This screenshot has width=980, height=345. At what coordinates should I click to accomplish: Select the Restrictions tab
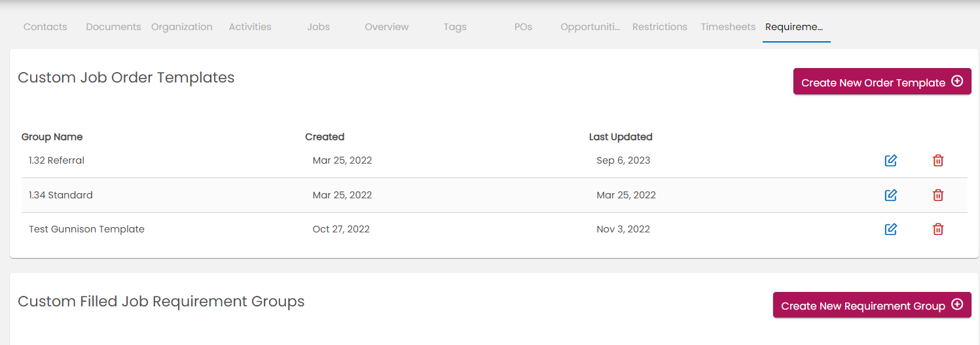click(660, 27)
